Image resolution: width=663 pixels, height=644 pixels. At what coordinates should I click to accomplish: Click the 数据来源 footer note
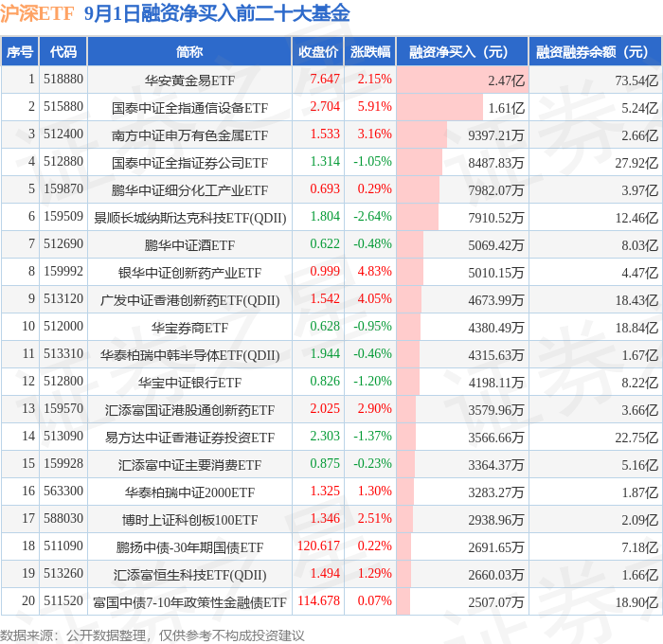pos(152,635)
